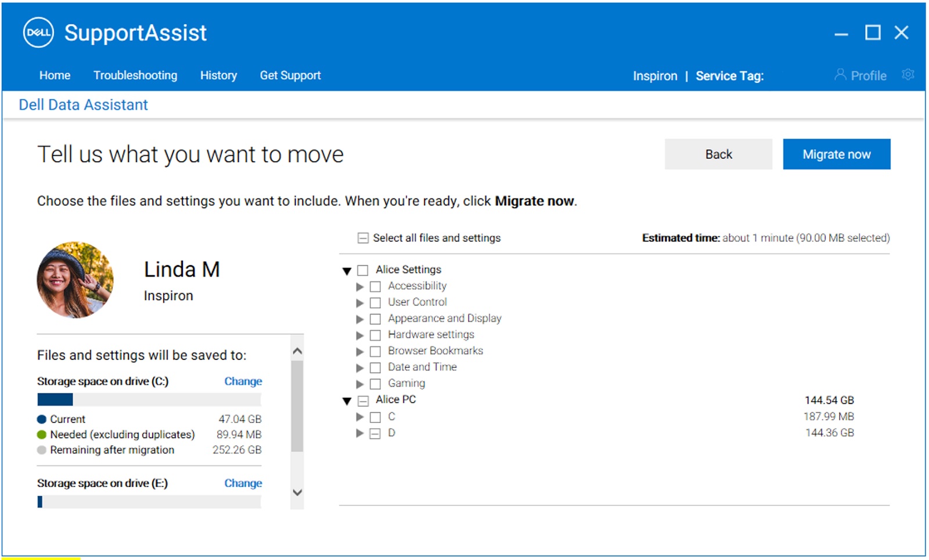Click the drive C storage progress bar
929x560 pixels.
click(149, 399)
